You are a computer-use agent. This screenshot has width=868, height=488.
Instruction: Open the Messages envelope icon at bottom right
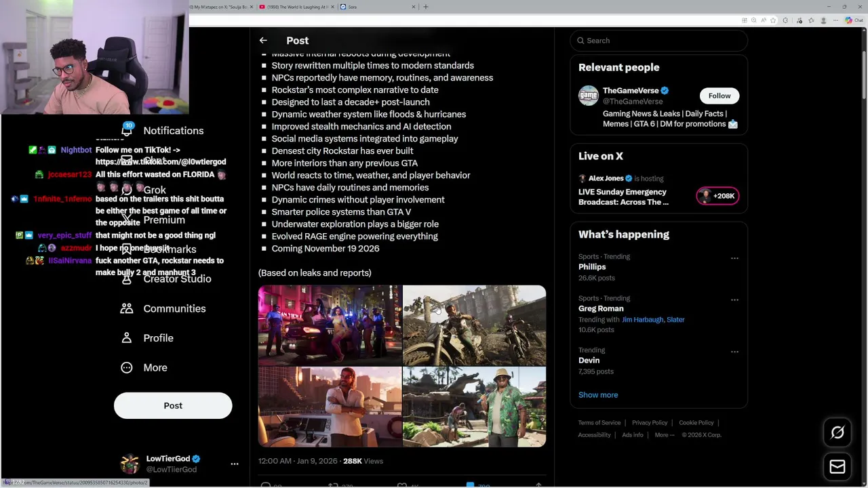(x=837, y=466)
